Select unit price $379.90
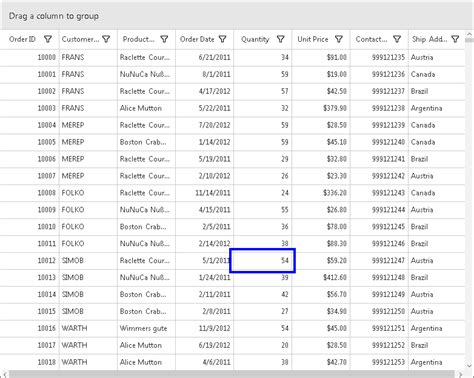Screen dimensions: 474x378 pyautogui.click(x=321, y=108)
